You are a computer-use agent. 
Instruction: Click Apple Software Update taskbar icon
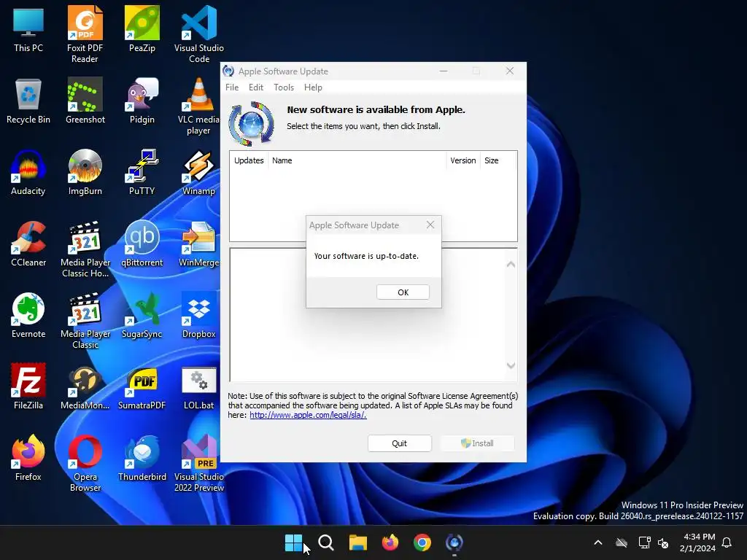click(454, 542)
